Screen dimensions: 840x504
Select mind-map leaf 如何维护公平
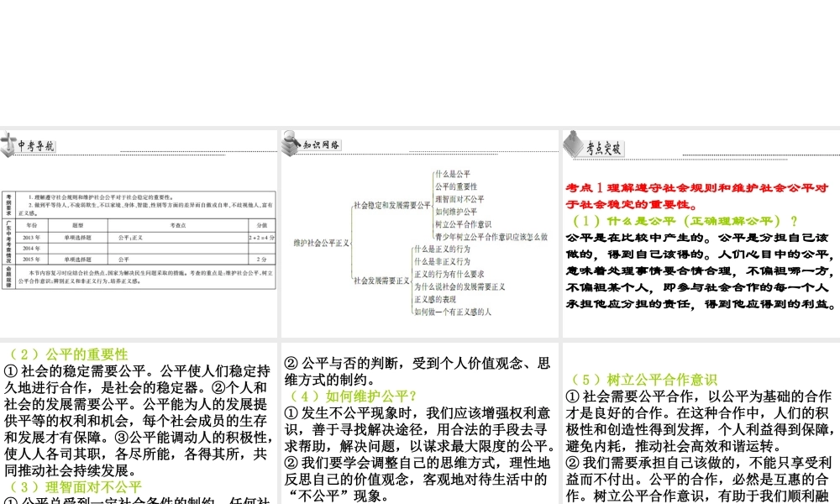coord(456,212)
